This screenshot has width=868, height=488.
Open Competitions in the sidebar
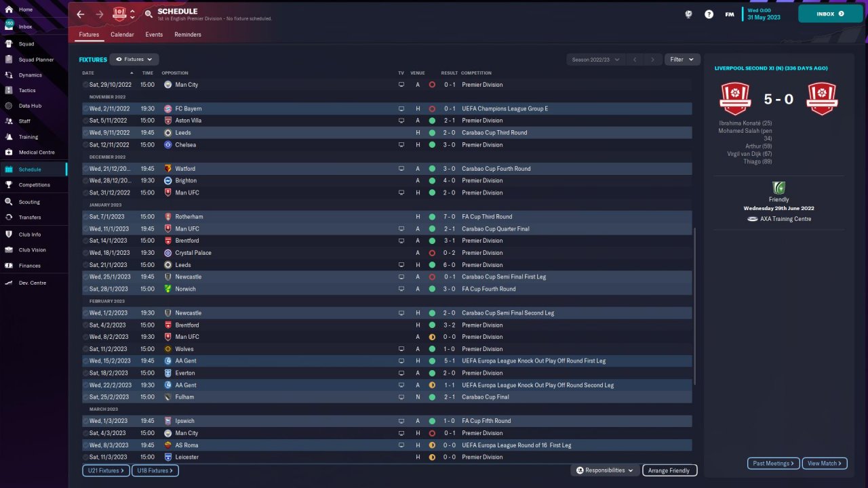33,185
